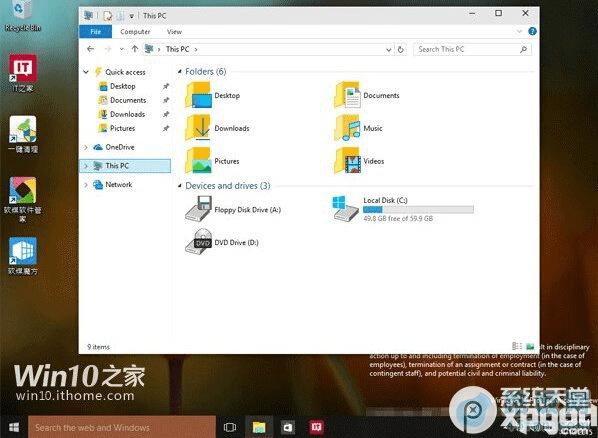This screenshot has height=438, width=598.
Task: Click the 9 items status bar text
Action: (98, 347)
